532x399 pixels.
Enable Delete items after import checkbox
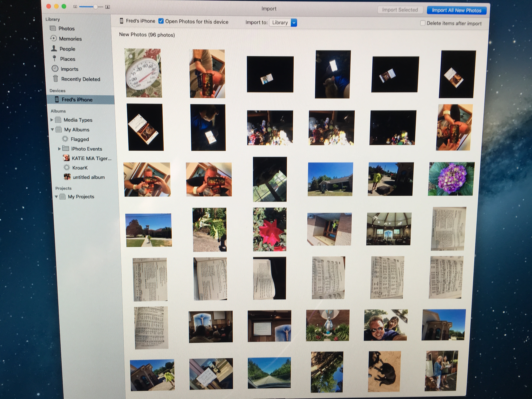coord(423,23)
